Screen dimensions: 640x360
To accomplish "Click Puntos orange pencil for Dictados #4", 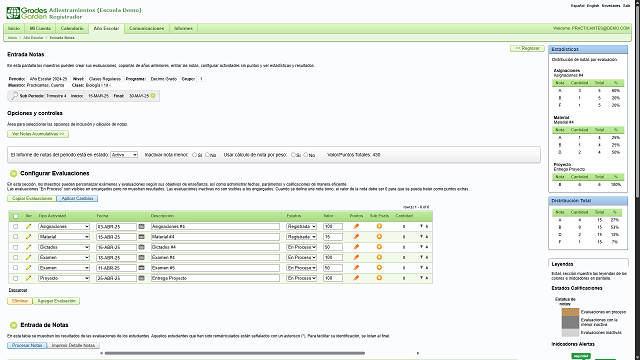I will (x=356, y=247).
